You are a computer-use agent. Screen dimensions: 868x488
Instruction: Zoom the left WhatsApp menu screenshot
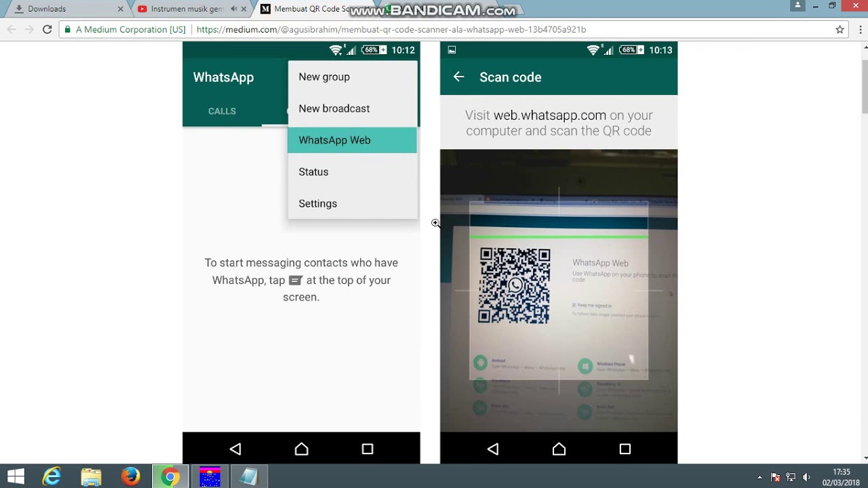pos(301,252)
